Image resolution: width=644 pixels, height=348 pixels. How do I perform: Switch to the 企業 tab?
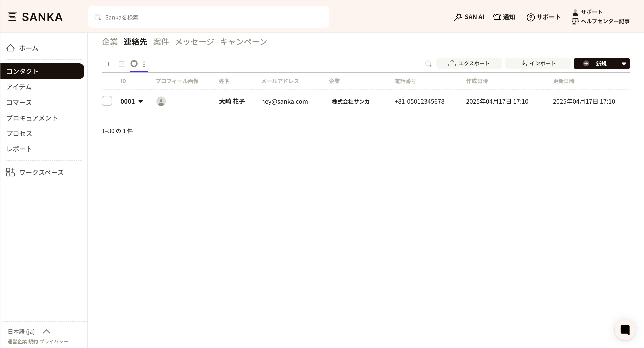(x=110, y=42)
